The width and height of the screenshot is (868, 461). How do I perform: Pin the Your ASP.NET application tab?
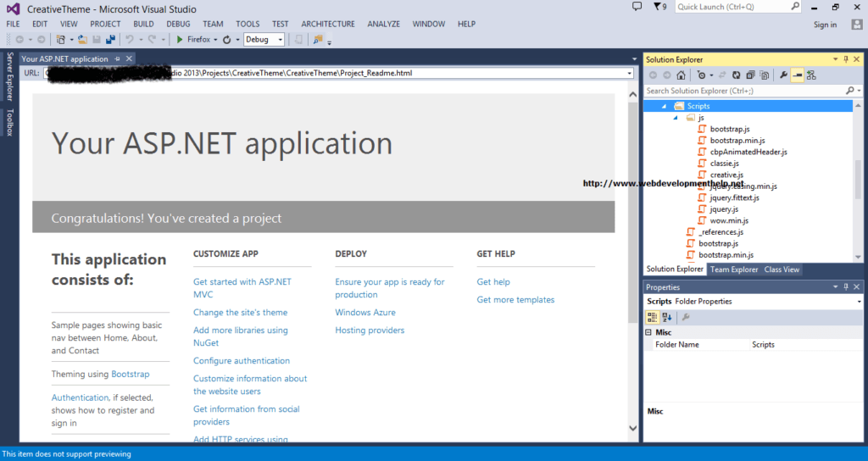tap(117, 58)
